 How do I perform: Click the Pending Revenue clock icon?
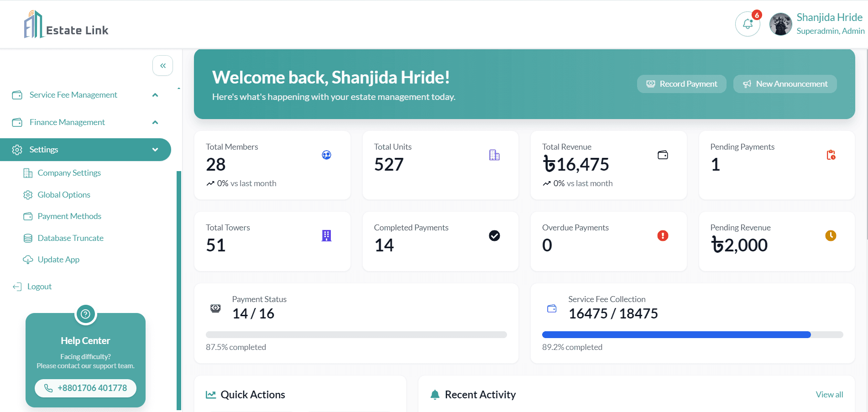click(831, 236)
